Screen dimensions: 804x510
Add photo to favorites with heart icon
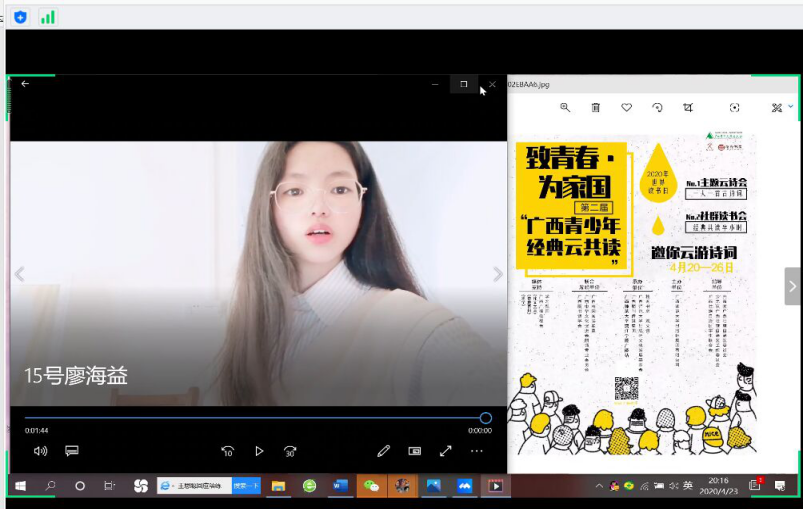click(x=627, y=108)
